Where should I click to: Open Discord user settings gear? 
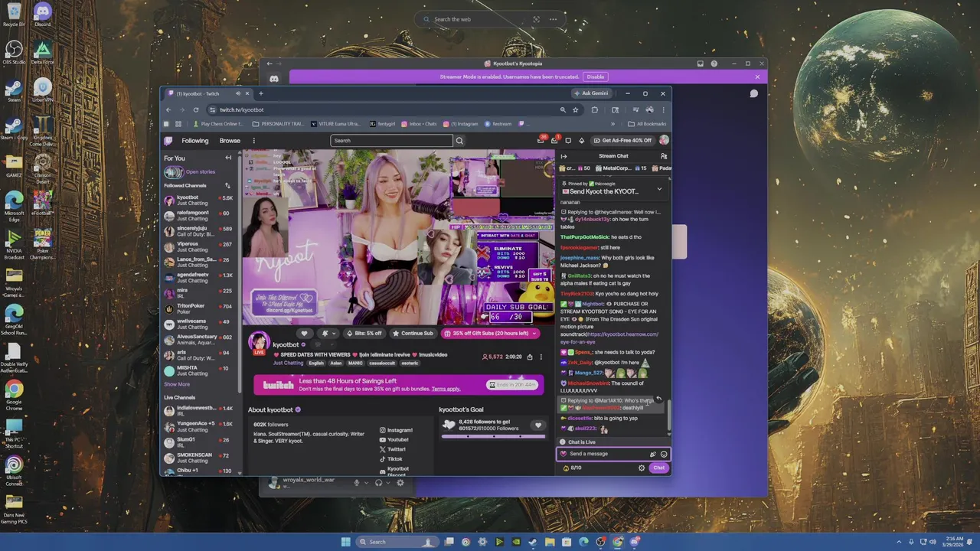[400, 482]
